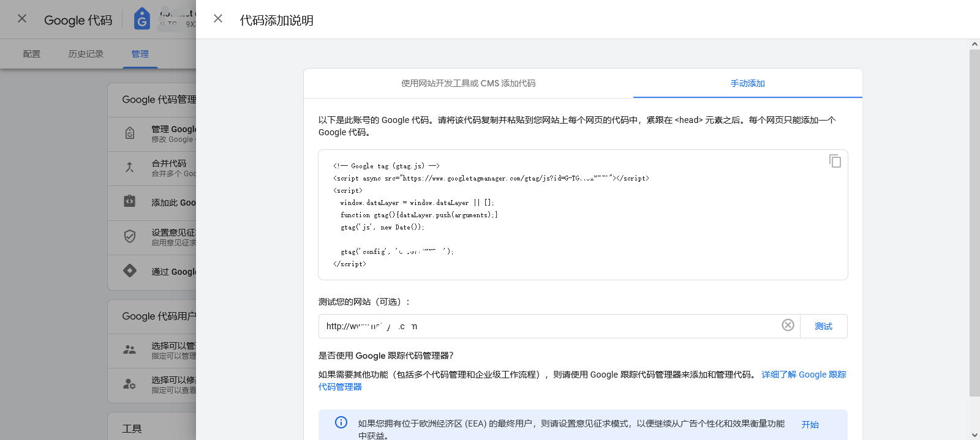Screen dimensions: 980x440
Task: Click the Google 代码管理 heading
Action: coord(159,99)
